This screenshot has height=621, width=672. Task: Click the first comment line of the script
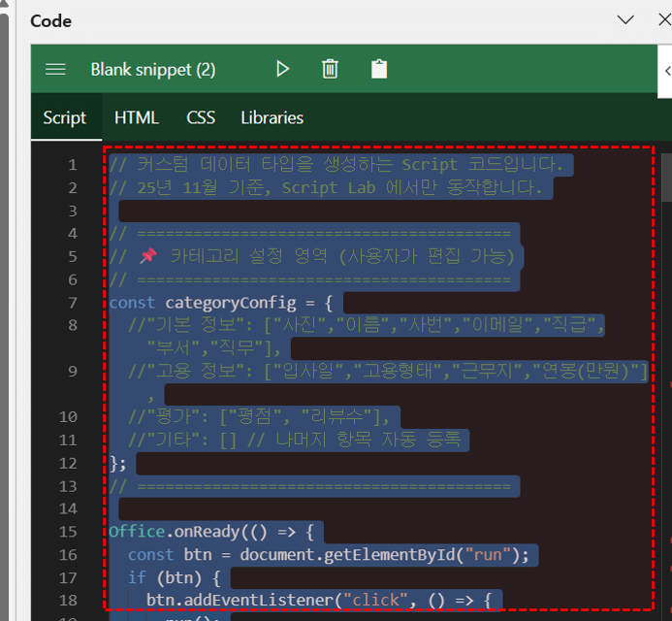pos(336,164)
